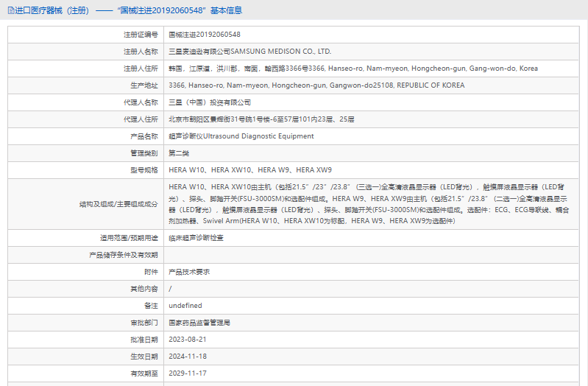
Task: Select the 适用范围/预期用途 label
Action: pyautogui.click(x=129, y=238)
